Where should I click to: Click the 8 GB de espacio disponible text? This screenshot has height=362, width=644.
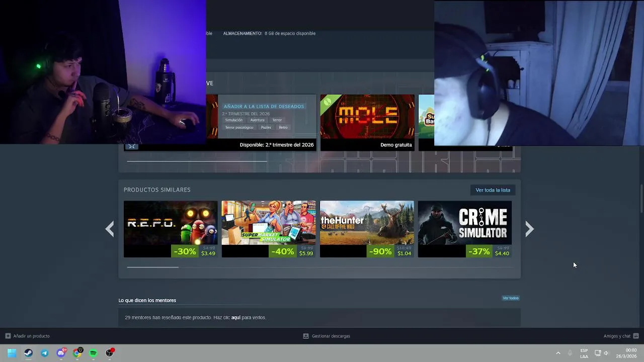[290, 33]
